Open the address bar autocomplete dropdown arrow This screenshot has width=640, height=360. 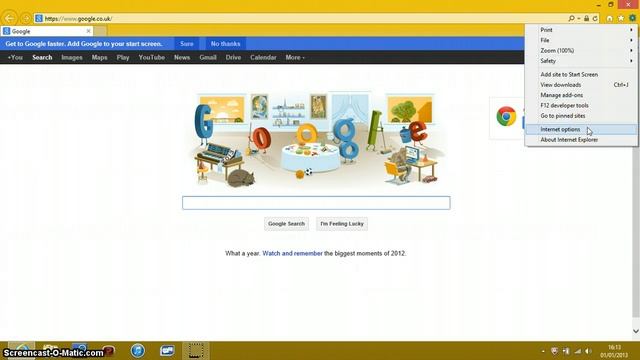click(x=578, y=19)
